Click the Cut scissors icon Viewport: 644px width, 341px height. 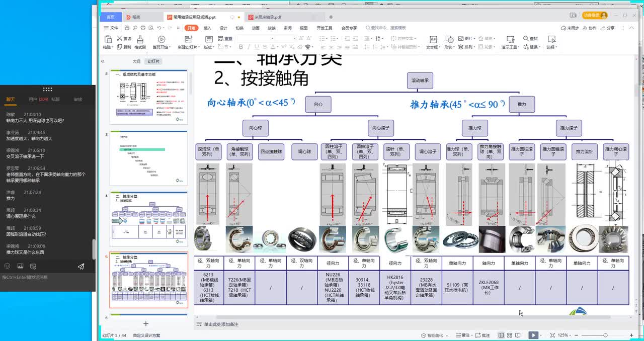coord(120,39)
